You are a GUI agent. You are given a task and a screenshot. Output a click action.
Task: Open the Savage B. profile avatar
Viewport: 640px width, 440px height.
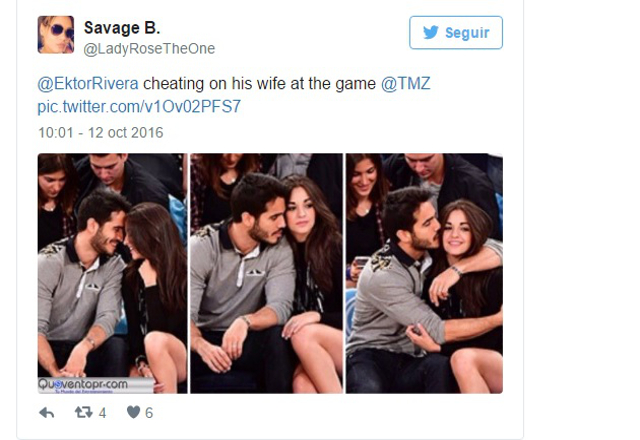tap(56, 35)
